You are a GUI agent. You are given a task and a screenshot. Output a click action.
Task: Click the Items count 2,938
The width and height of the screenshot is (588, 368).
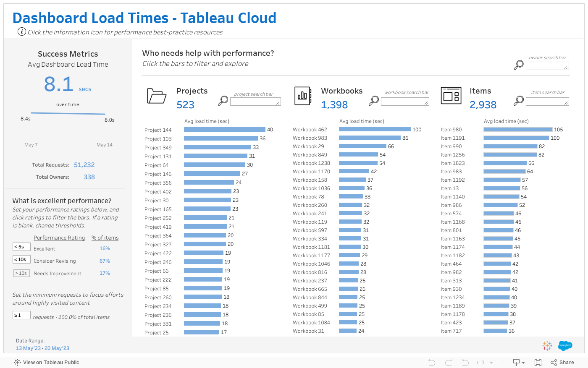tap(483, 104)
